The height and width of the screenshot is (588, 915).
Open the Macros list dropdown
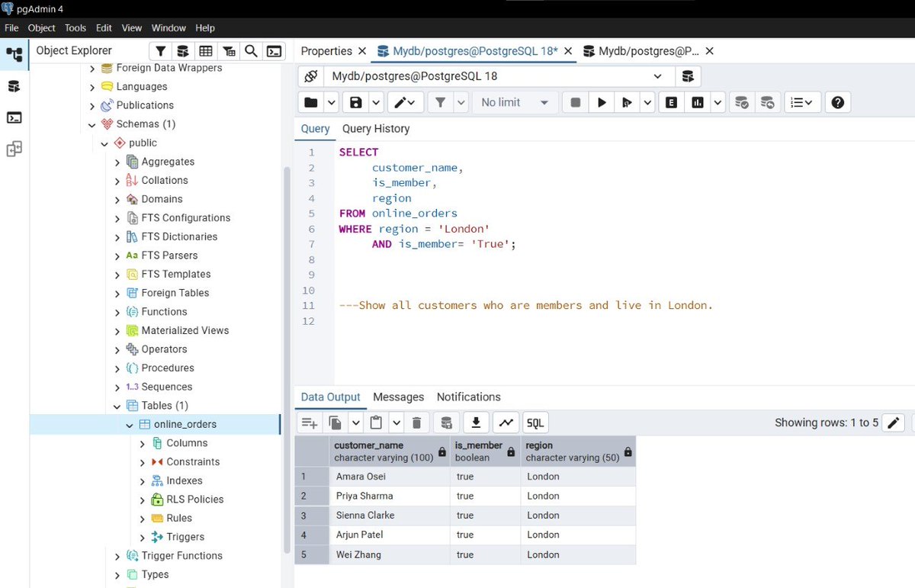click(x=802, y=102)
